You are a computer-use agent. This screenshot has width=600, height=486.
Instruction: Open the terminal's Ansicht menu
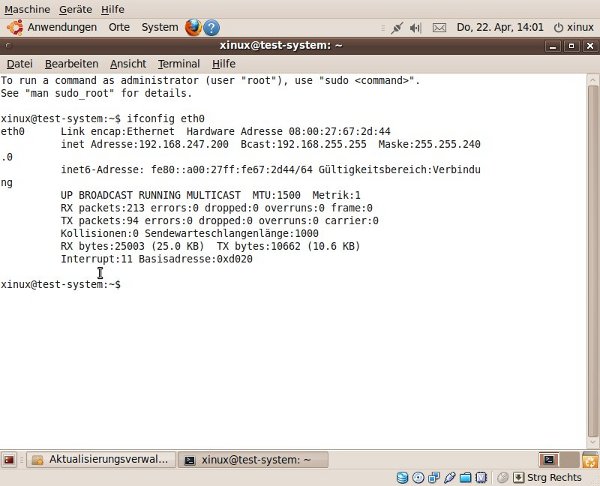128,63
